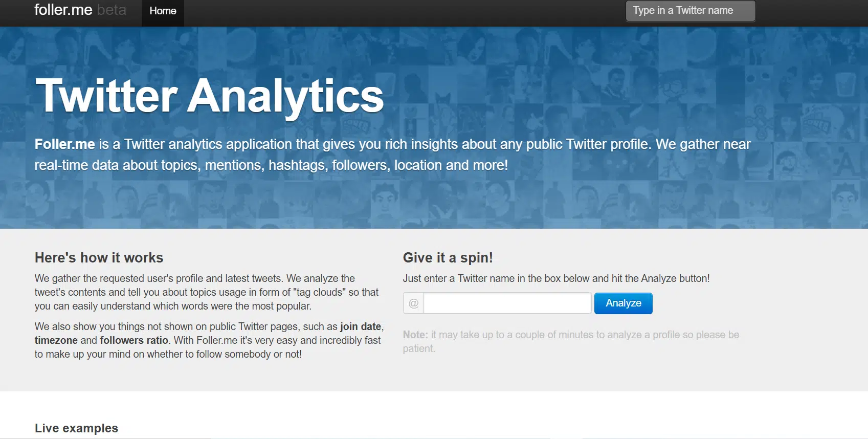
Task: Select the Home navigation tab
Action: (x=163, y=11)
